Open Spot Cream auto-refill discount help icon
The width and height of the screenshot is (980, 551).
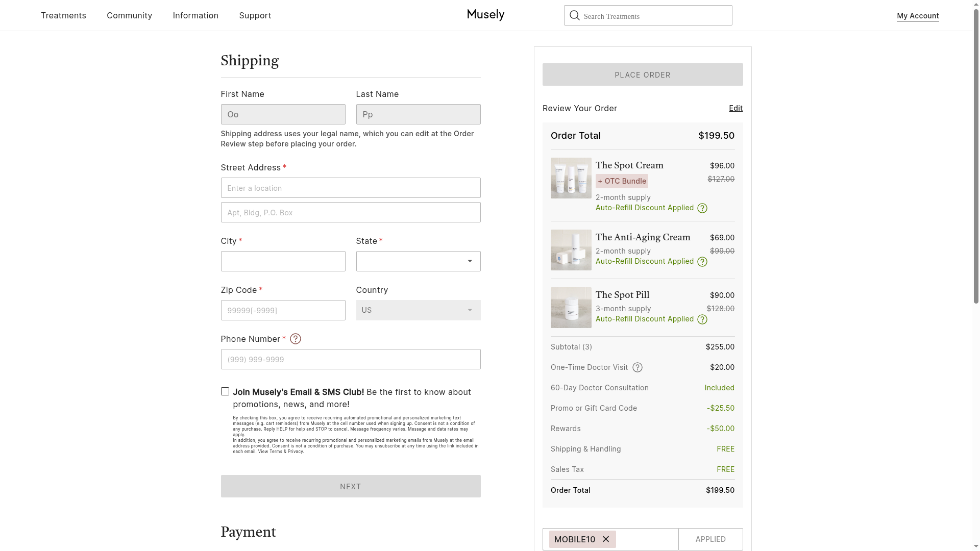(x=702, y=208)
